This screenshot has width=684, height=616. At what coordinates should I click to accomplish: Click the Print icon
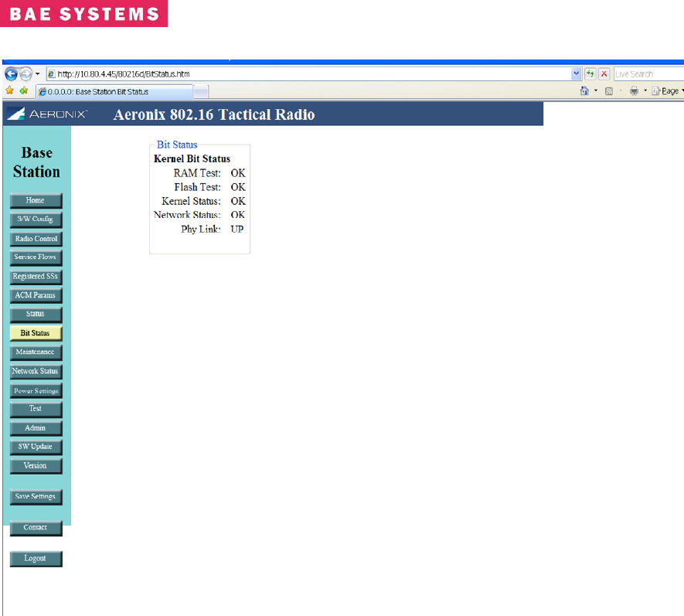pyautogui.click(x=634, y=90)
